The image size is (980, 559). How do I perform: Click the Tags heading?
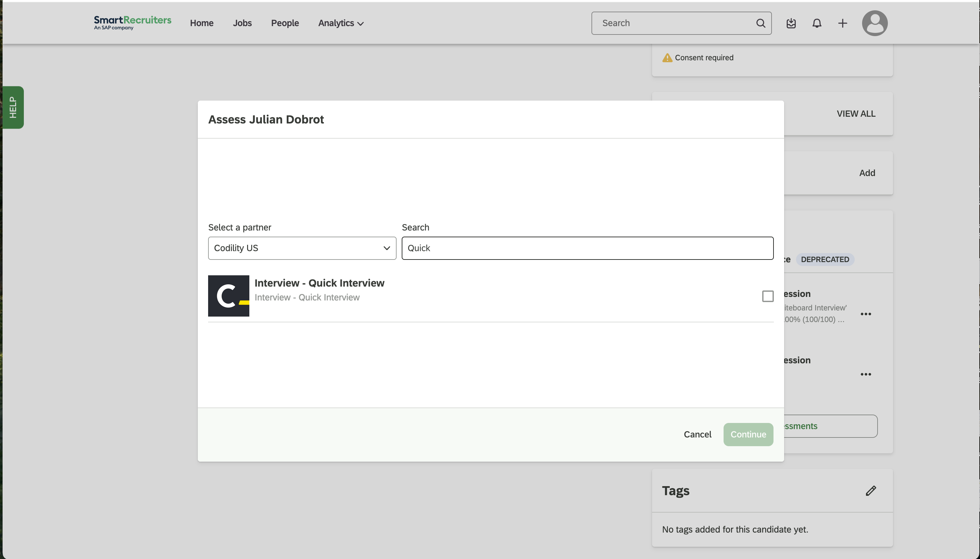coord(676,491)
